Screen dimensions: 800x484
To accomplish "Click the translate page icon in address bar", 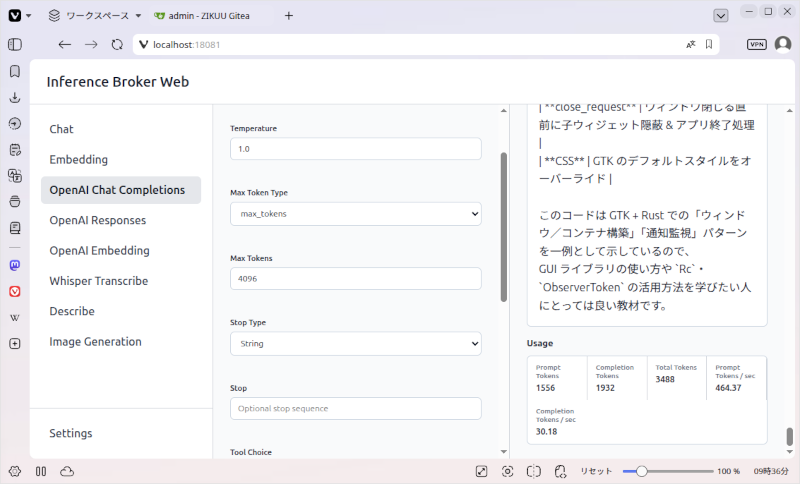I will coord(690,44).
